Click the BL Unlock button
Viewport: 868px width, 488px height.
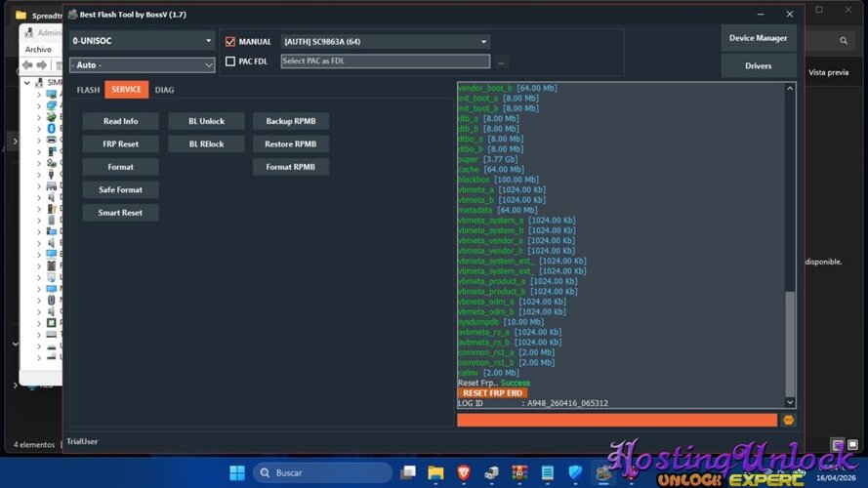tap(206, 121)
